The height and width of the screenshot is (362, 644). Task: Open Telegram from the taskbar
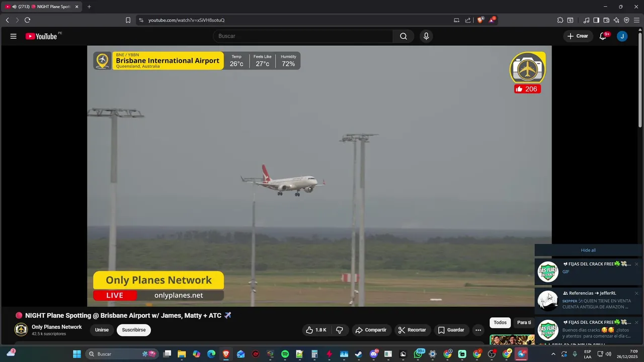[521, 354]
